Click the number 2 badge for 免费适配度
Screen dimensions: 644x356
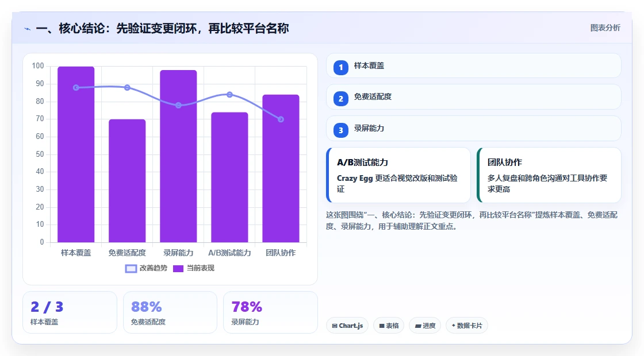340,98
